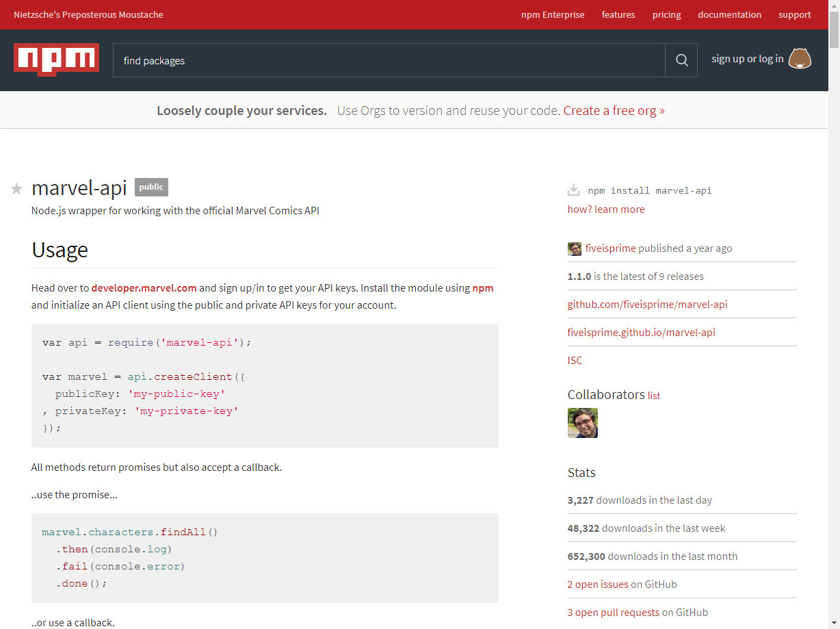This screenshot has height=629, width=840.
Task: Open the pricing menu item
Action: pyautogui.click(x=666, y=14)
